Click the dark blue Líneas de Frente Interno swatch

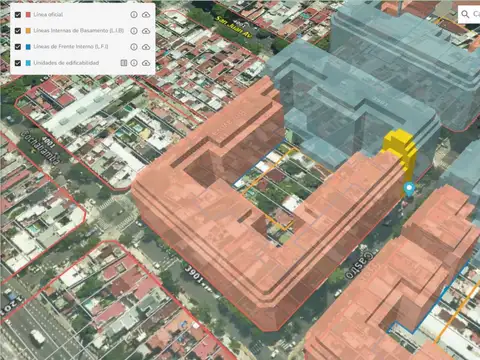28,47
